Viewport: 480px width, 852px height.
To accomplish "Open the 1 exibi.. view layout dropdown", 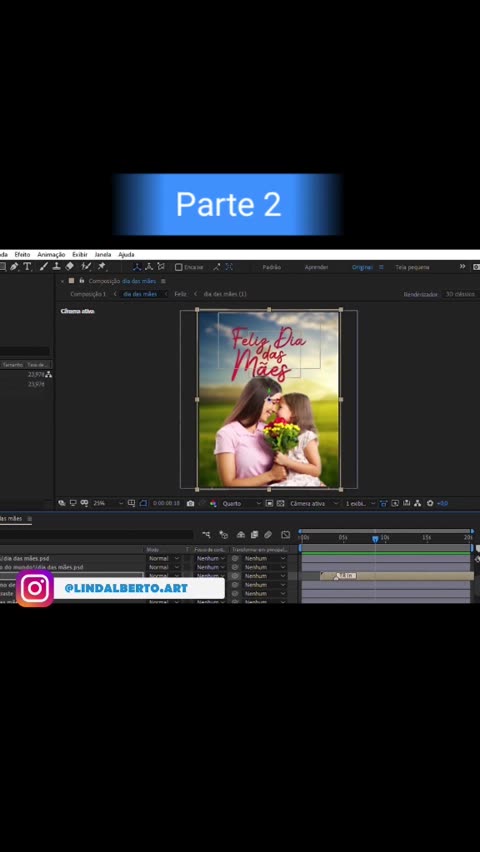I will point(360,504).
